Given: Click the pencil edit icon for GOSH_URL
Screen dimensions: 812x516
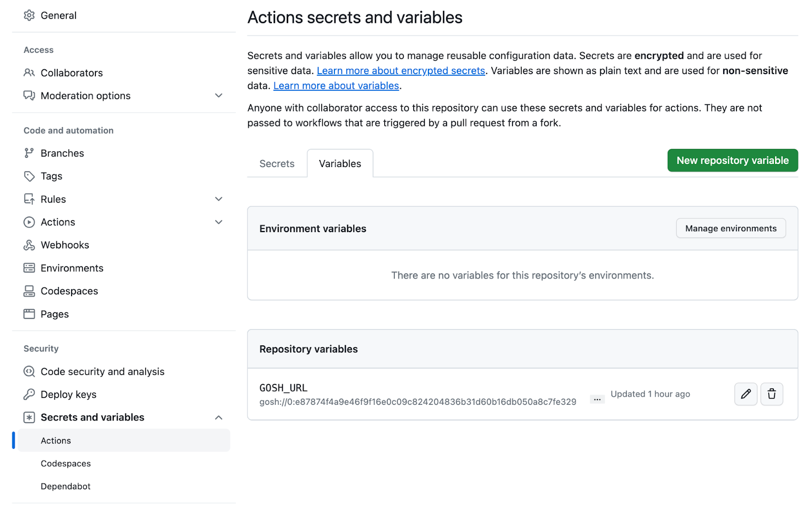Looking at the screenshot, I should [x=746, y=394].
